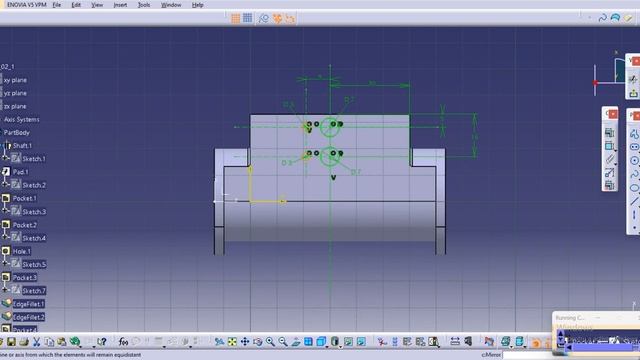
Task: Click the power input field by c:Mirror
Action: [x=529, y=355]
